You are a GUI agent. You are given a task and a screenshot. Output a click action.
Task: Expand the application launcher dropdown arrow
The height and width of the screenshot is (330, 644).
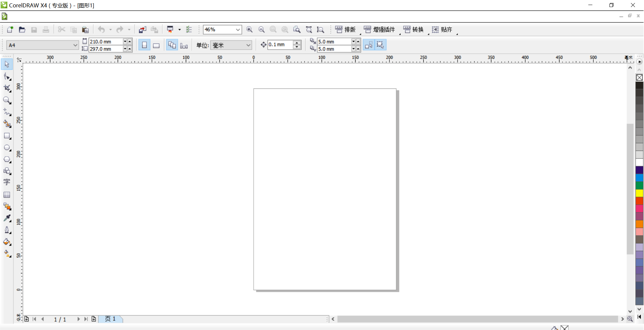[x=179, y=29]
